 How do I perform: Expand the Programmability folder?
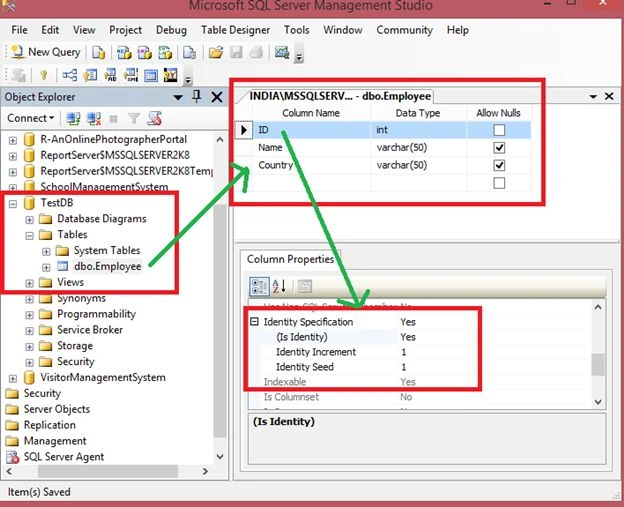point(29,315)
